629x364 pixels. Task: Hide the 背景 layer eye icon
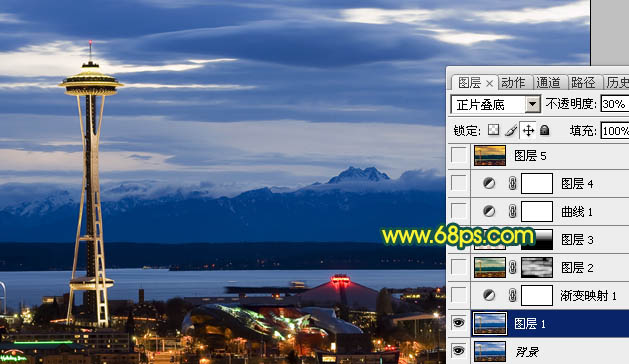(458, 351)
